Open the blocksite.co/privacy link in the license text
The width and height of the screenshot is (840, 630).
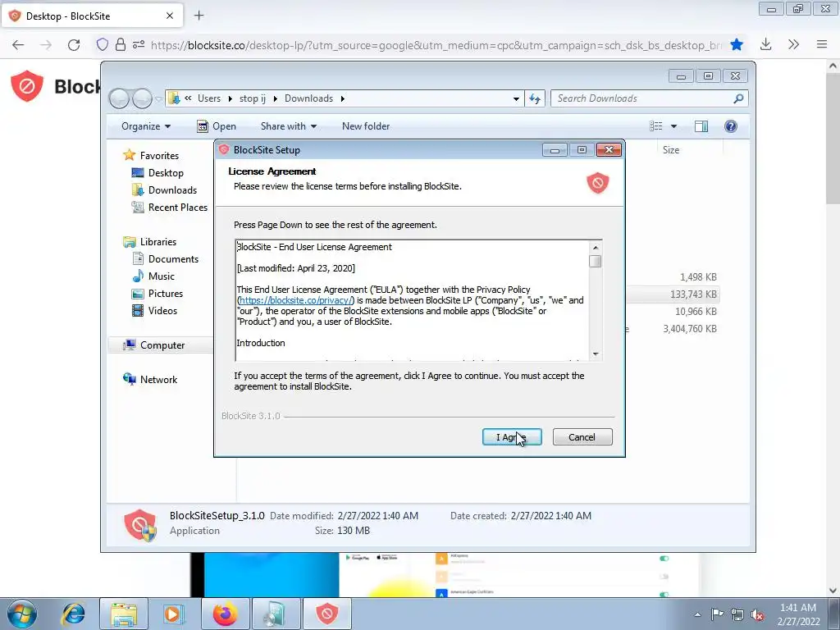(x=296, y=300)
